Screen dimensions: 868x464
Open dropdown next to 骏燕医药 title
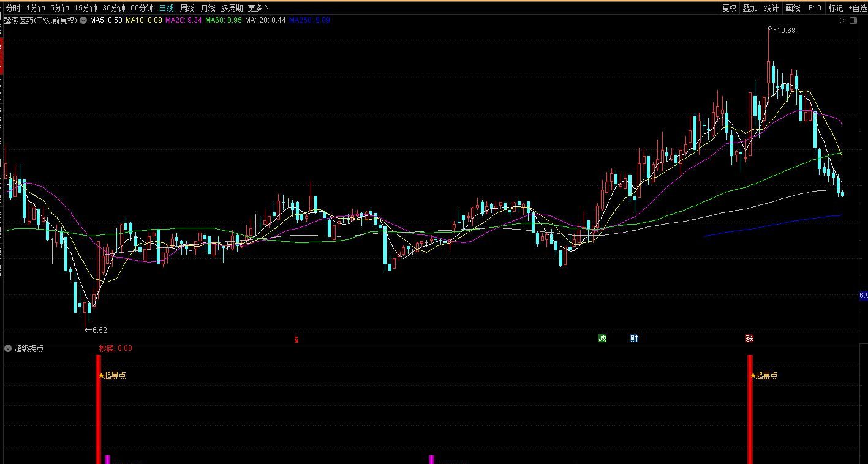[83, 20]
